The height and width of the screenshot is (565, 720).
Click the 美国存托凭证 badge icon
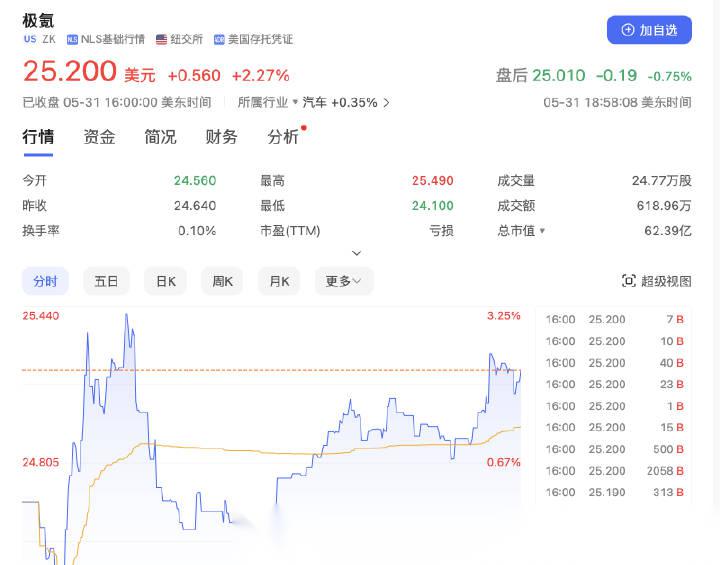[x=219, y=40]
